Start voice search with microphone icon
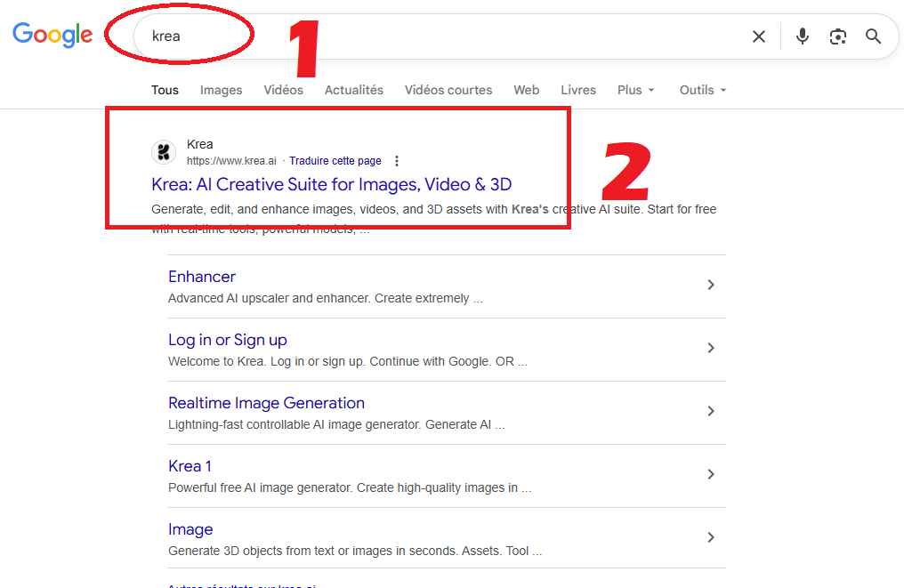The image size is (904, 588). 803,36
